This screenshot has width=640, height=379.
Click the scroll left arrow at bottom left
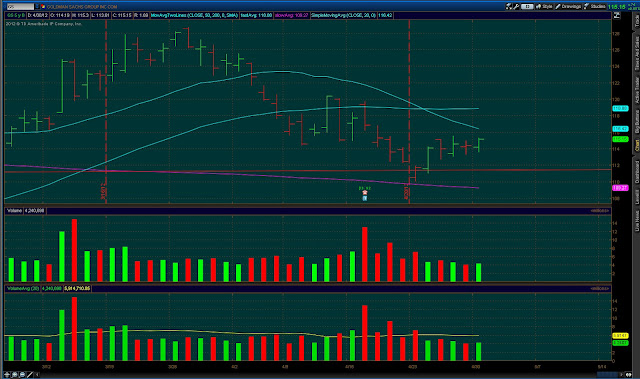[37, 375]
